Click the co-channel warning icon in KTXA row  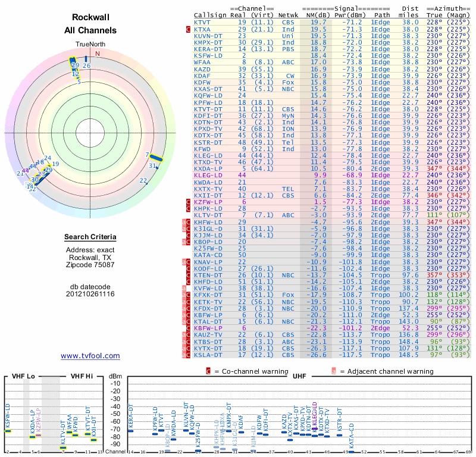pos(188,29)
